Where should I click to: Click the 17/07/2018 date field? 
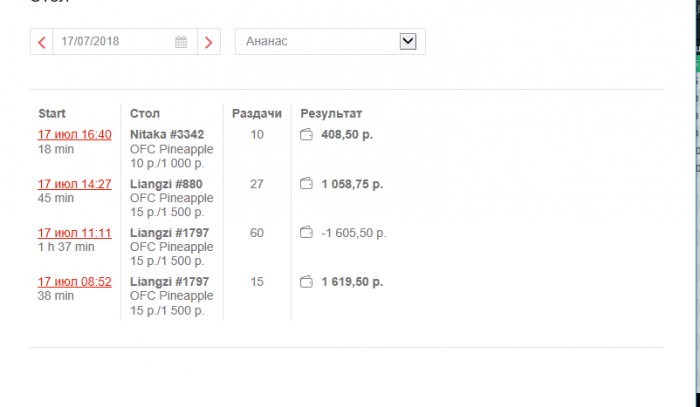tap(110, 42)
